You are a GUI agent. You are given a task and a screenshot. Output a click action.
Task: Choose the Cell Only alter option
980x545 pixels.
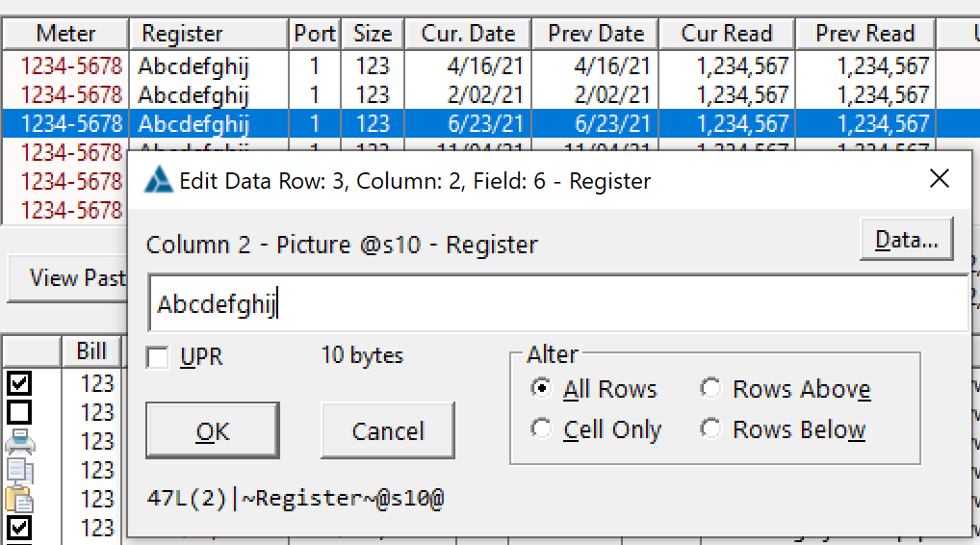point(542,429)
